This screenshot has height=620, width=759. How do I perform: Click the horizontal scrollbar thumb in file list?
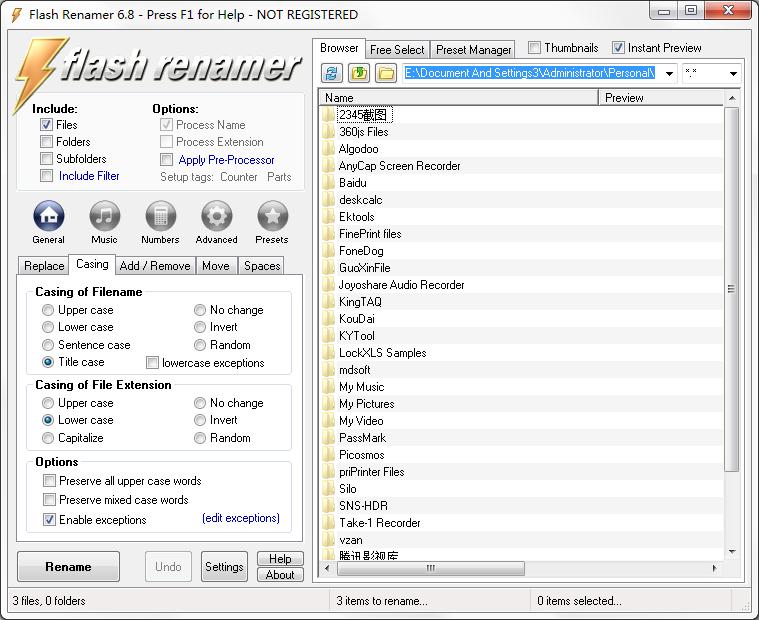(x=430, y=568)
